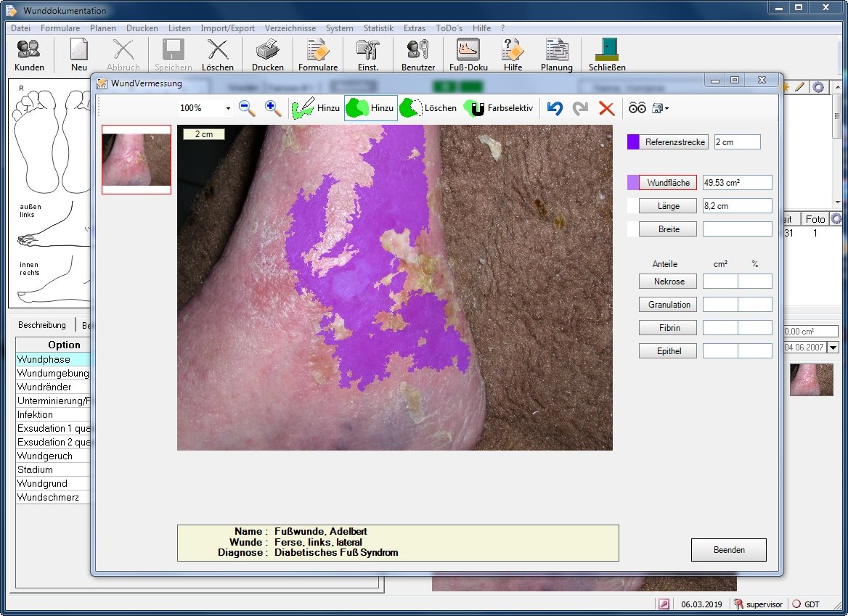The width and height of the screenshot is (848, 616).
Task: Click the Drucken printer icon
Action: [x=267, y=54]
